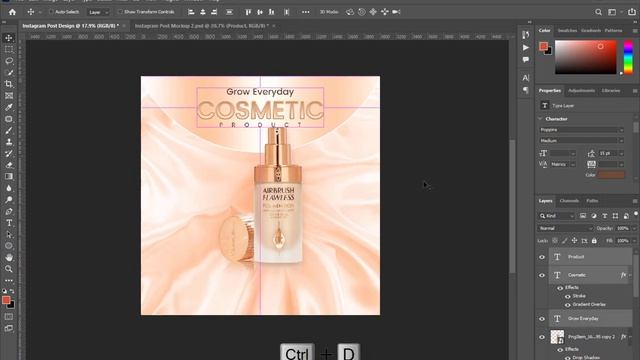Viewport: 640px width, 360px height.
Task: Switch to Instagram Post Mockup 2.psd tab
Action: click(x=202, y=26)
